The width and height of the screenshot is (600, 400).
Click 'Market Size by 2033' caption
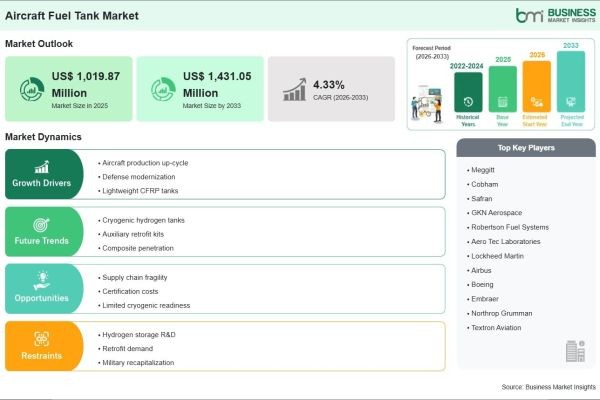[212, 106]
